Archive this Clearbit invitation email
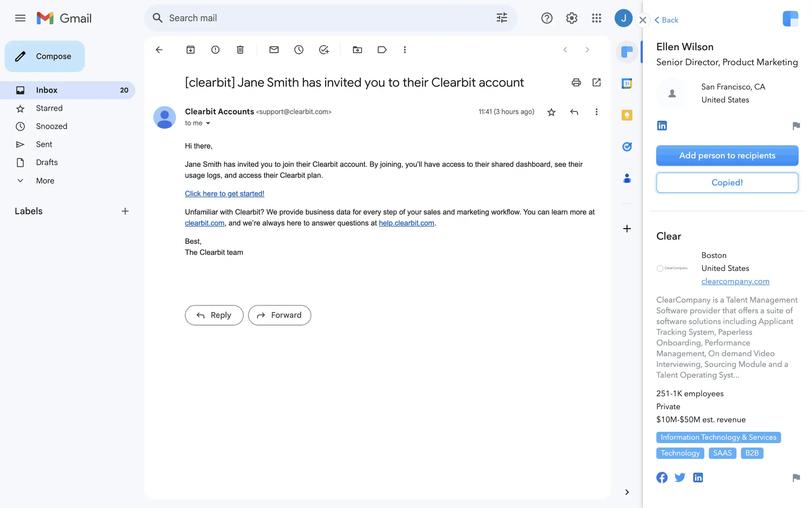 190,50
